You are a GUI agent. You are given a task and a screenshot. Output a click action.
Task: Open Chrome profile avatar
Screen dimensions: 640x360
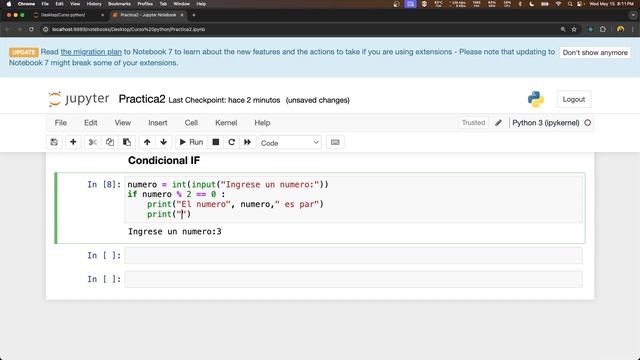(620, 29)
